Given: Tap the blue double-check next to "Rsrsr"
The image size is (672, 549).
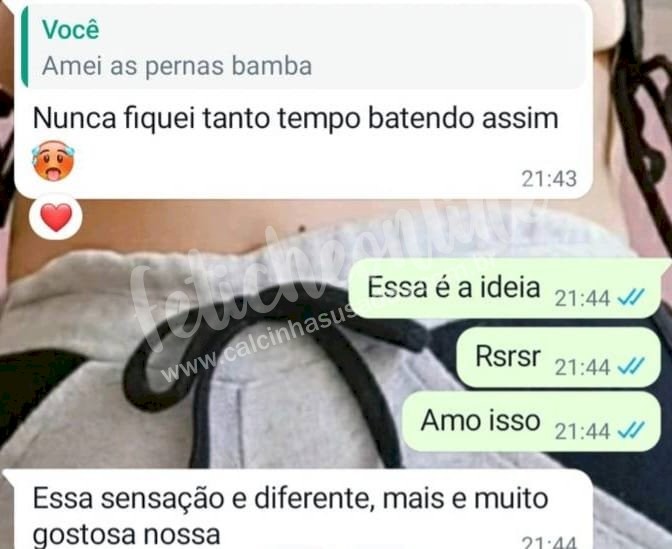Looking at the screenshot, I should coord(631,366).
